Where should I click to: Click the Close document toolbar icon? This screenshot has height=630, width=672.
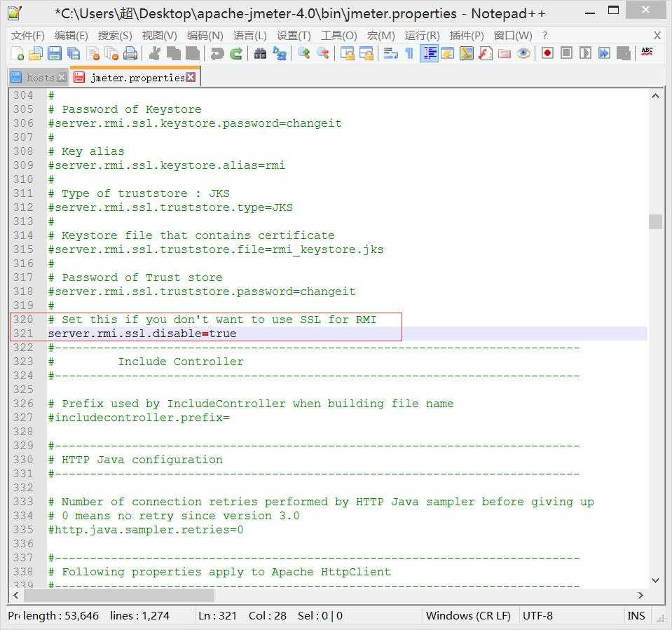click(92, 53)
